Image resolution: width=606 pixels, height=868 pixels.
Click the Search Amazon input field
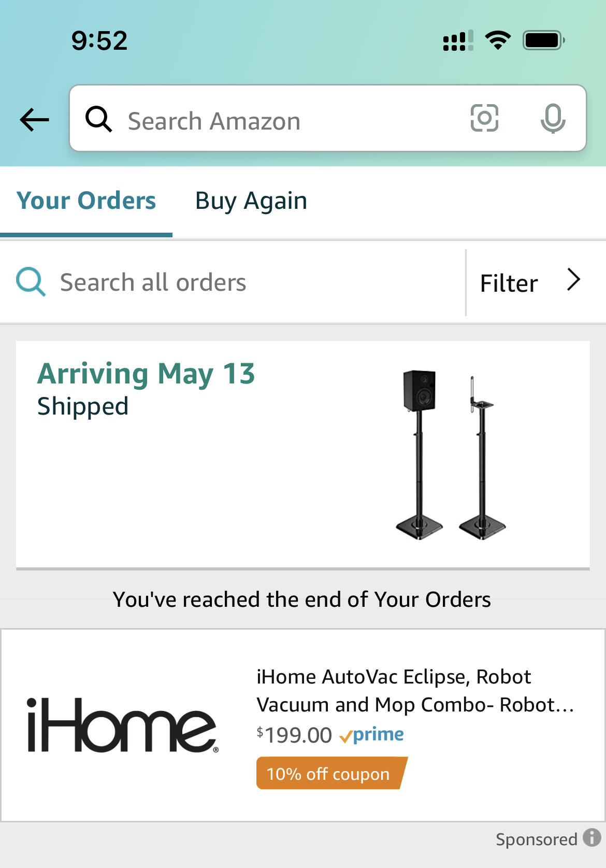click(290, 121)
